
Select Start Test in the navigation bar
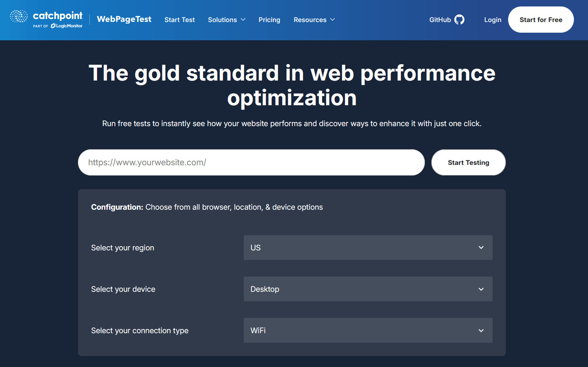tap(180, 19)
